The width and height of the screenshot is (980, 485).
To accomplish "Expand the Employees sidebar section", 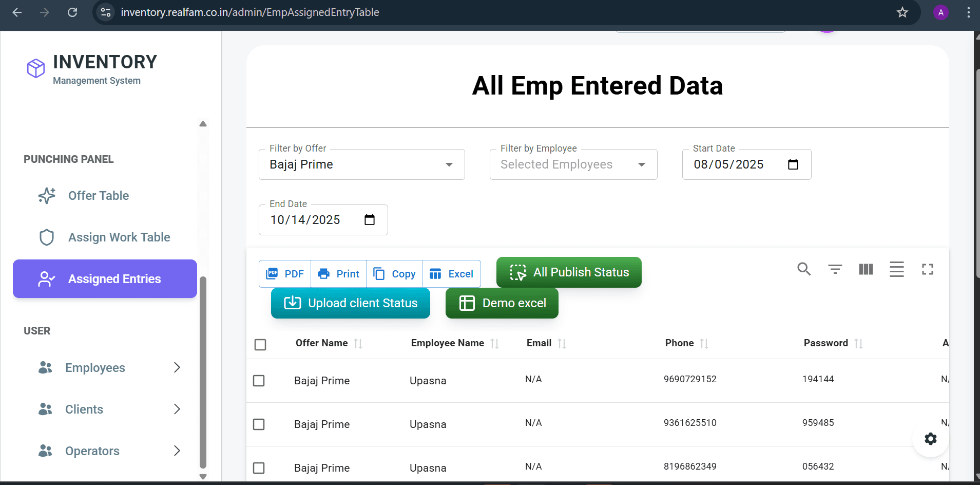I will (177, 367).
